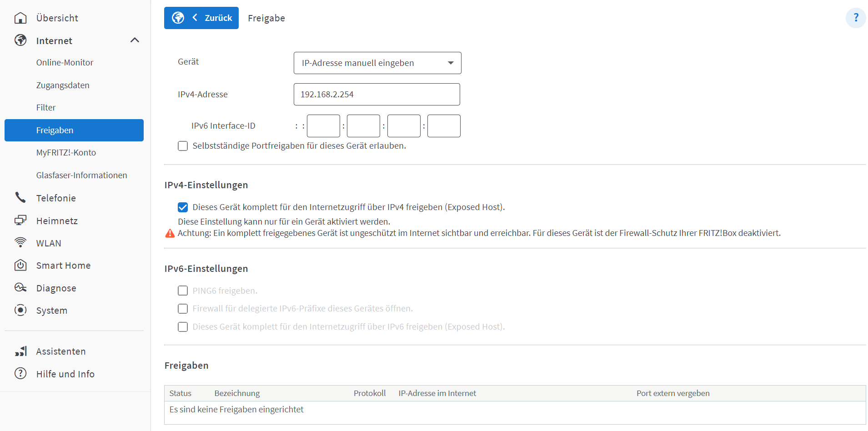Open Glasfaser-Informationen submenu item
The width and height of the screenshot is (868, 431).
(x=82, y=175)
